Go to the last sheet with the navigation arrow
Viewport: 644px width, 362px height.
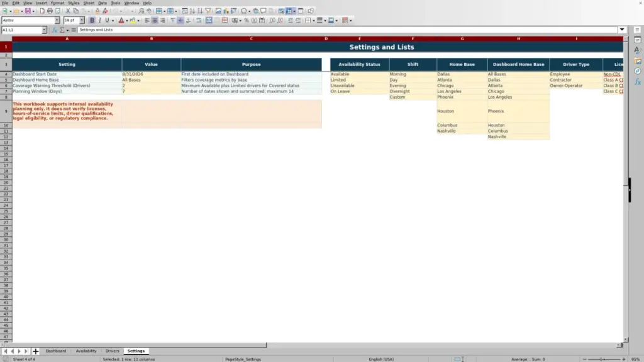[x=26, y=351]
